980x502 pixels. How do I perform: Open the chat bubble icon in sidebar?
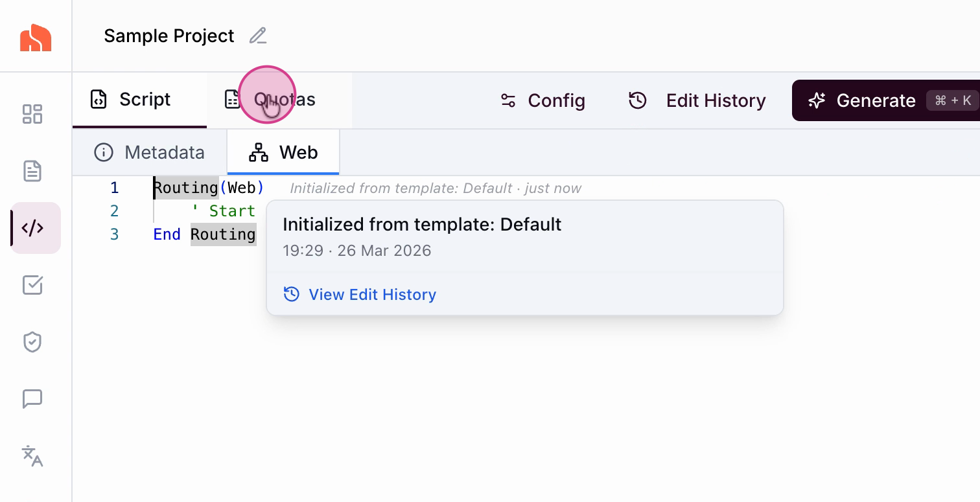pos(32,399)
